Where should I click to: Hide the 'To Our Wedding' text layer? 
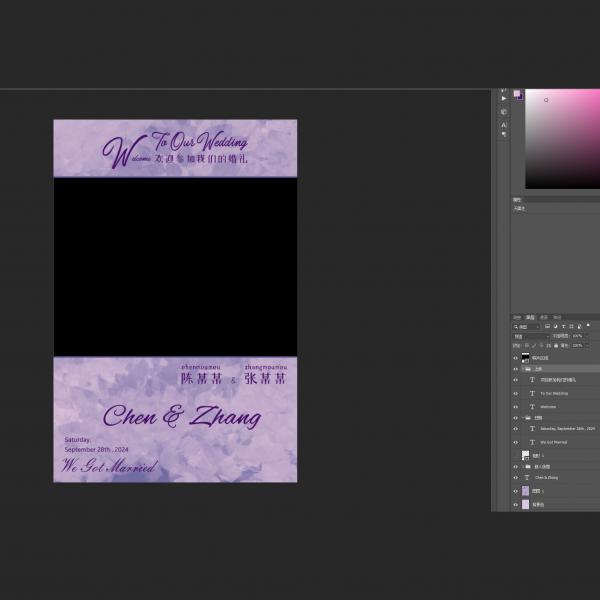click(x=516, y=393)
